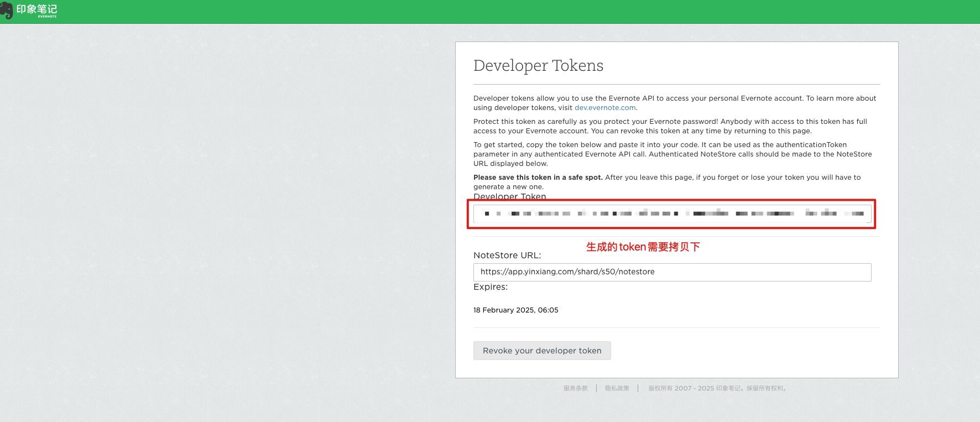Image resolution: width=980 pixels, height=422 pixels.
Task: Click the 印象笔记 brand name in header
Action: [37, 9]
